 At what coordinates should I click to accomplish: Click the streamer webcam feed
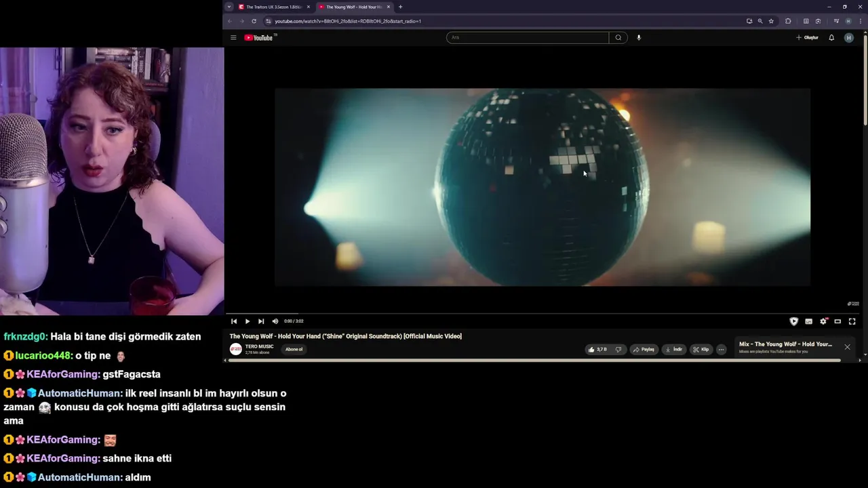tap(112, 181)
